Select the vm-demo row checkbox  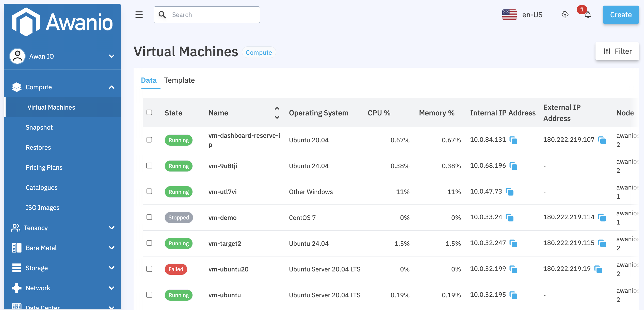pyautogui.click(x=149, y=217)
